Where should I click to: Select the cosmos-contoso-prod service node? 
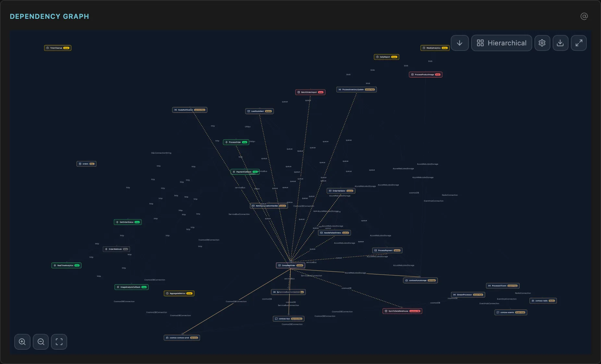click(x=182, y=338)
